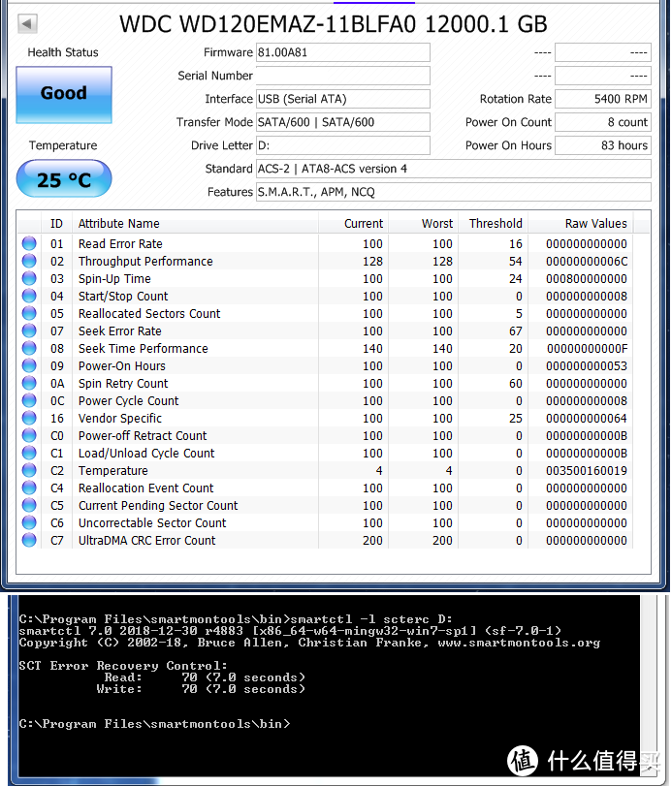Screen dimensions: 672x787
Task: Click the Standard field ACS-2
Action: pyautogui.click(x=454, y=169)
